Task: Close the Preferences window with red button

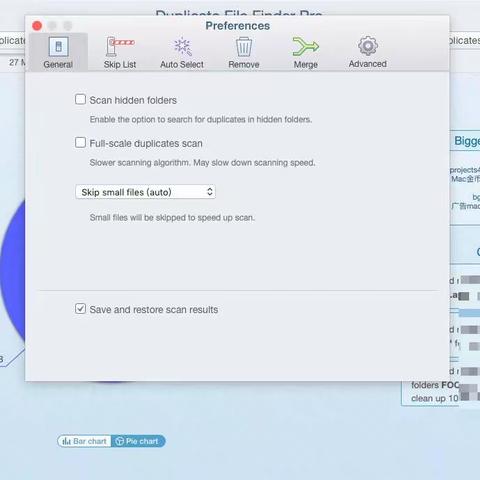Action: pos(37,26)
